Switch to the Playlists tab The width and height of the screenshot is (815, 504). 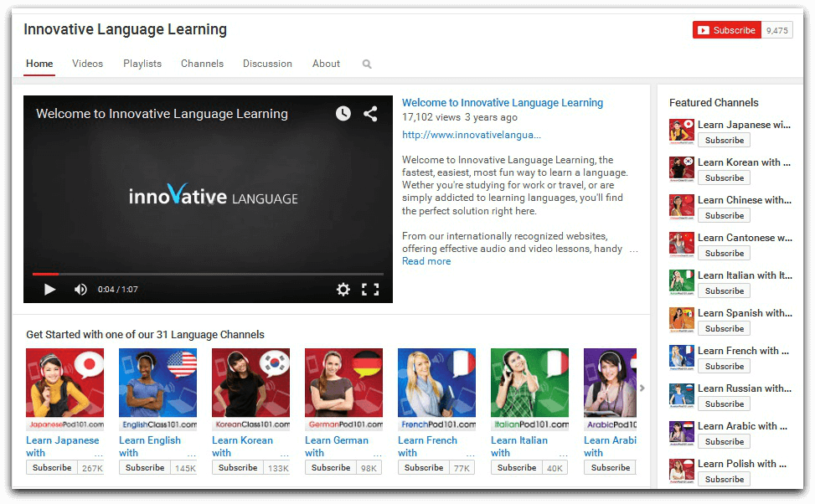(x=142, y=64)
